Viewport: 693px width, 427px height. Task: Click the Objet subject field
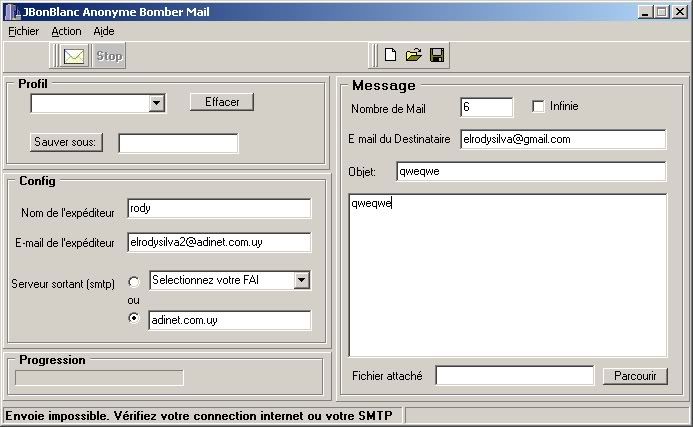pos(531,172)
